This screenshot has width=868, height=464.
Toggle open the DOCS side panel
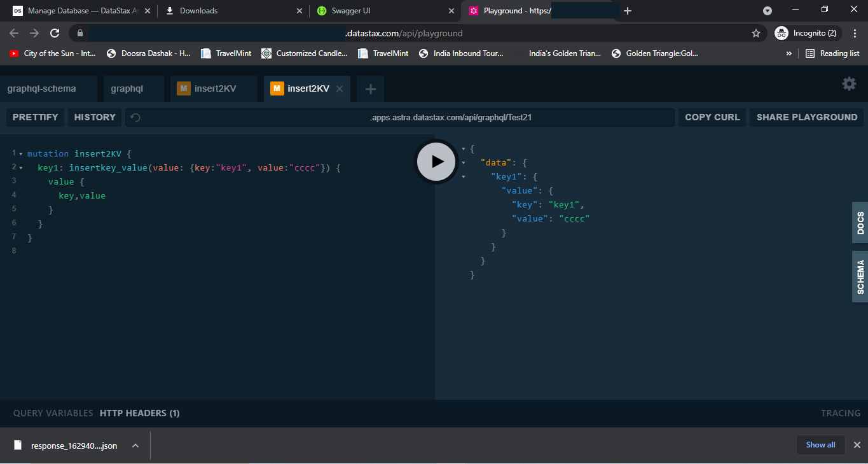pos(859,222)
